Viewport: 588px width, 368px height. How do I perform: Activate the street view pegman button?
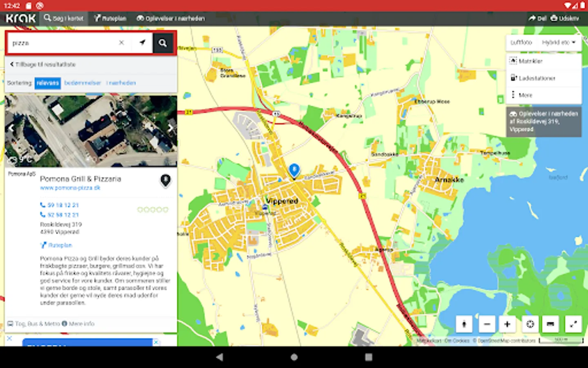pos(464,324)
